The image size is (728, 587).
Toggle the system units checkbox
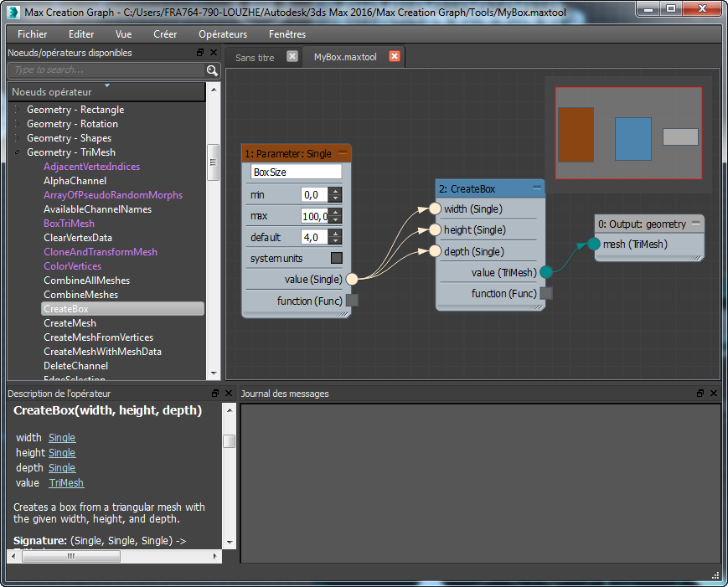click(x=337, y=258)
